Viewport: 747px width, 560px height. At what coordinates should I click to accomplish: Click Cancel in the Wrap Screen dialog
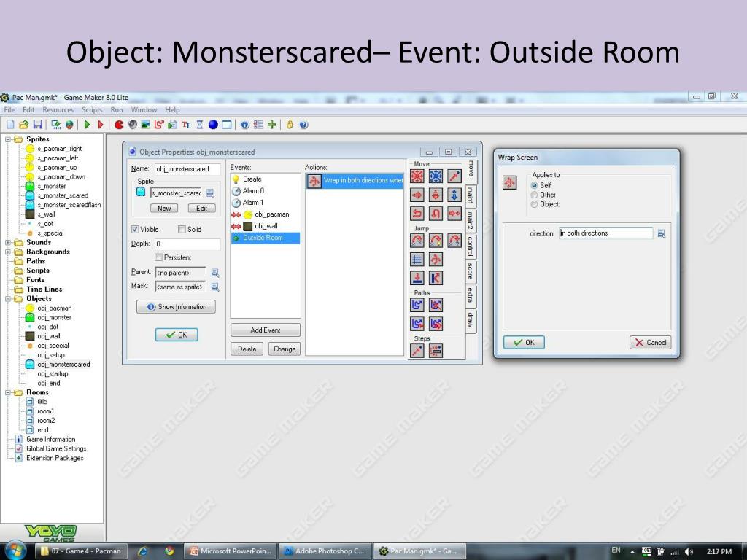click(650, 343)
